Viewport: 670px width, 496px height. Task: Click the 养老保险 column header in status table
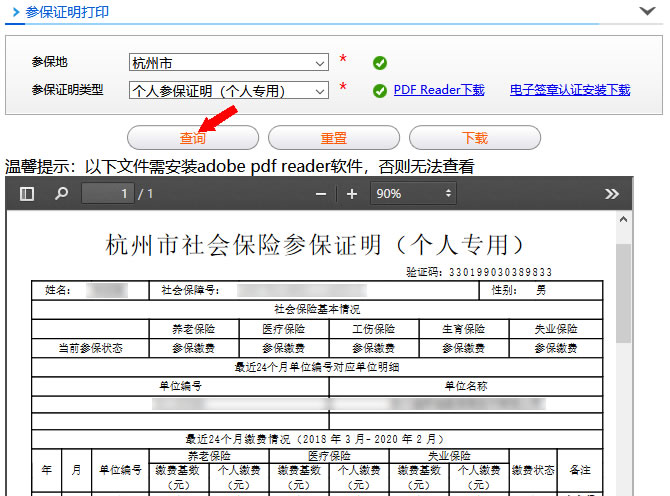coord(194,329)
